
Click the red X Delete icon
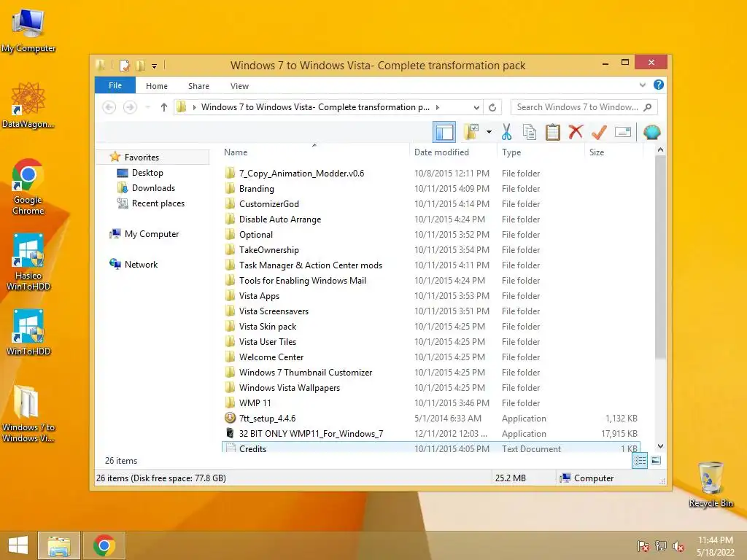coord(576,132)
